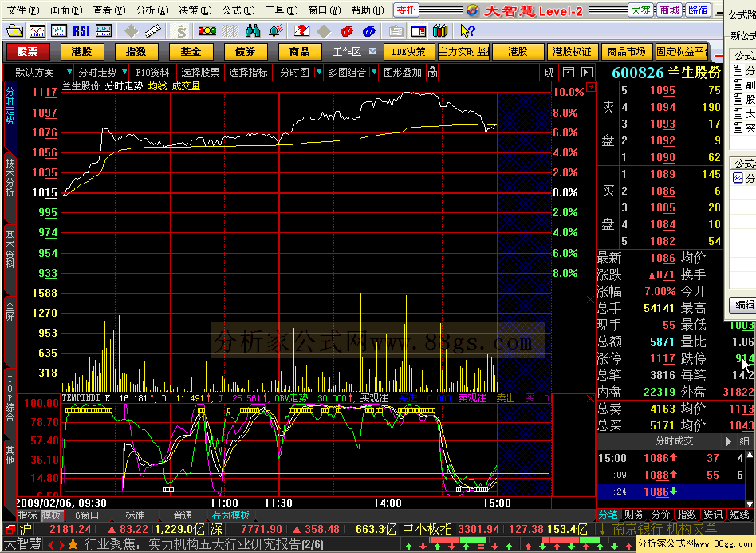Click the F10资料 toolbar item
Image resolution: width=756 pixels, height=553 pixels.
point(152,73)
